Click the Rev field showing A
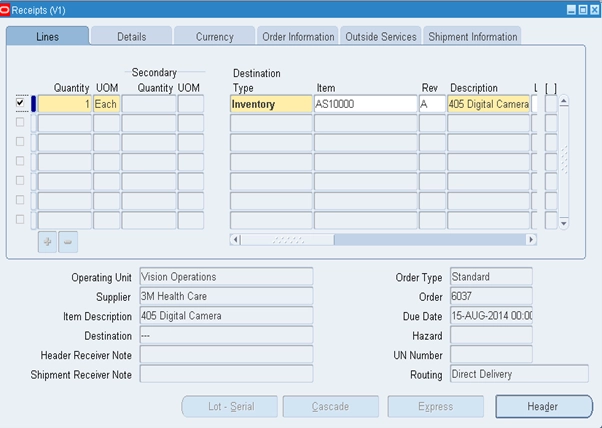This screenshot has width=602, height=428. 432,104
